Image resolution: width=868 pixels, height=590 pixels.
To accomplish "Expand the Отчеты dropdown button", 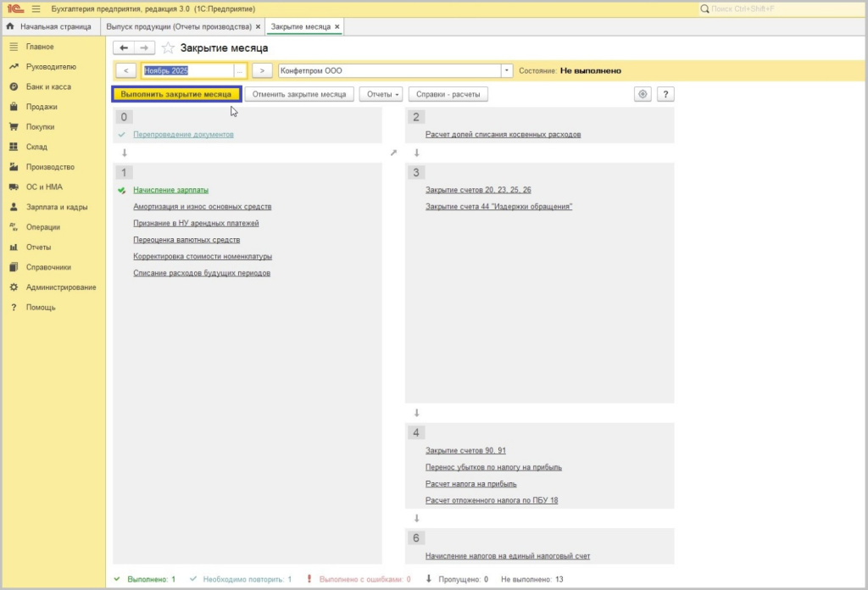I will click(x=381, y=94).
